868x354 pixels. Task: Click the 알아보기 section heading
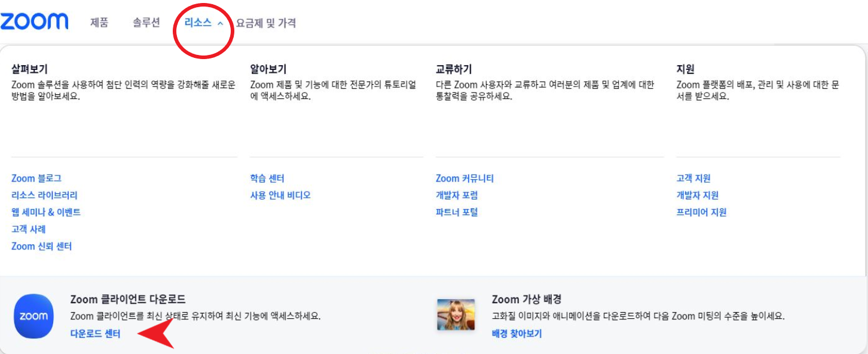268,69
